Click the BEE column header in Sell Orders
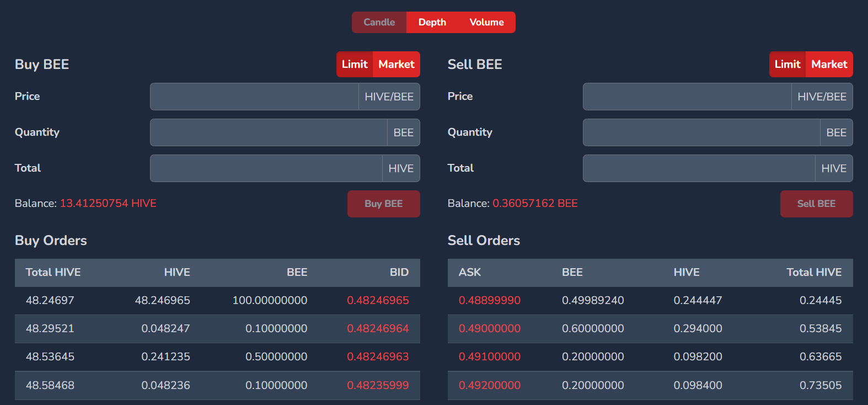Viewport: 868px width, 405px height. tap(572, 273)
